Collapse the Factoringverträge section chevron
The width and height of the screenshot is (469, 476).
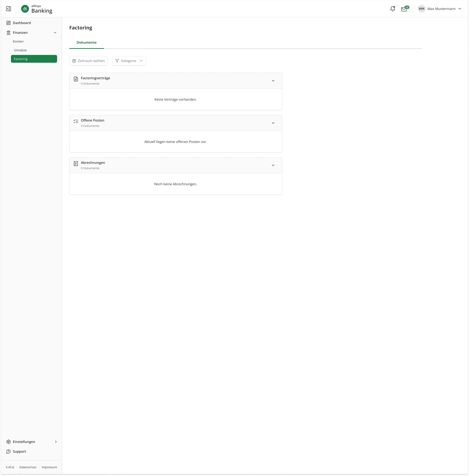(x=273, y=81)
